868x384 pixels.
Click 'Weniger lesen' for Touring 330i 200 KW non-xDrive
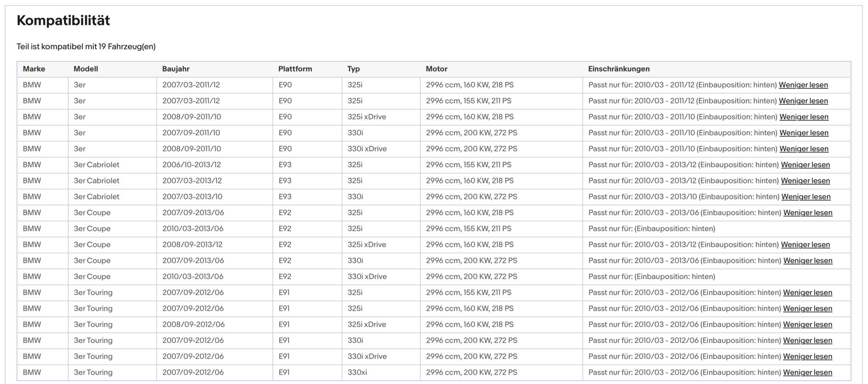(x=807, y=340)
